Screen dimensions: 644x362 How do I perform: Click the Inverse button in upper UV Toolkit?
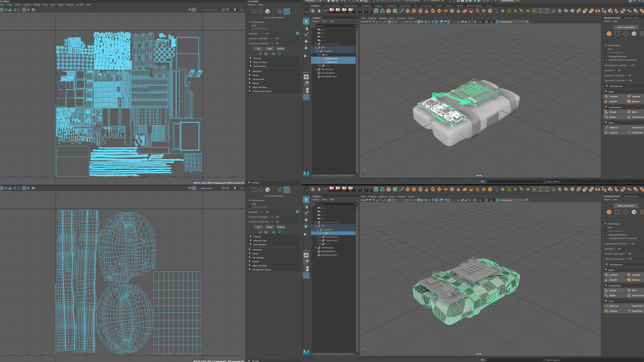coord(281,48)
